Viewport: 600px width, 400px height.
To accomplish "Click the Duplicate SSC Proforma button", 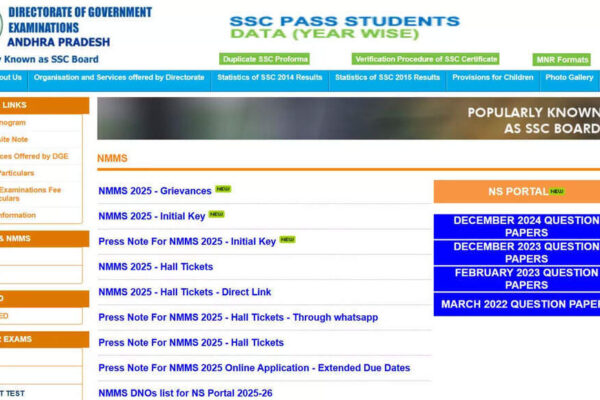I will pos(264,59).
